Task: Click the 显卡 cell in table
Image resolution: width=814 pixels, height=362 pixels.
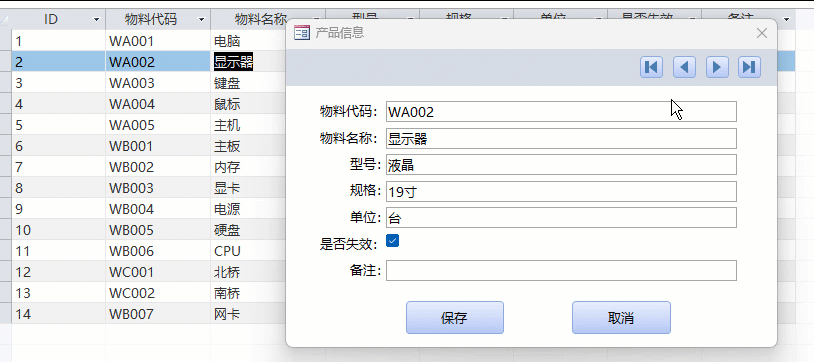Action: tap(248, 188)
